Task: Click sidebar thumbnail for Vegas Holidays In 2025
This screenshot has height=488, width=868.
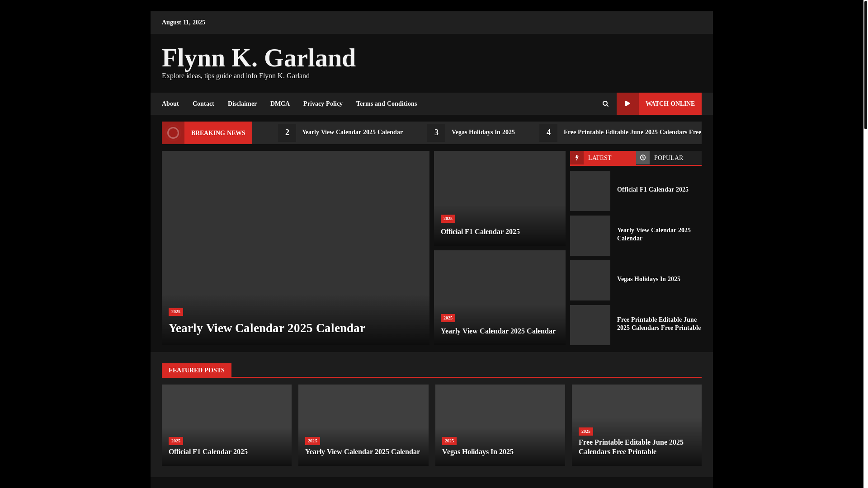Action: (x=590, y=280)
